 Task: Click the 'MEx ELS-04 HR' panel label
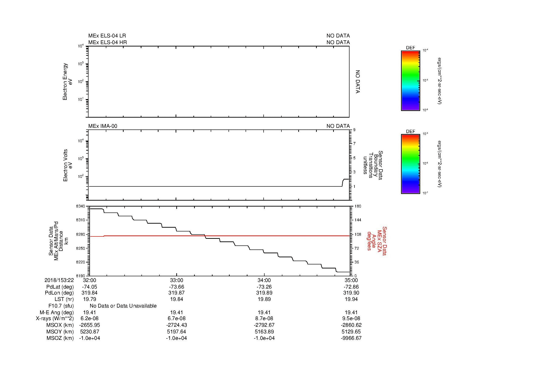pos(107,42)
